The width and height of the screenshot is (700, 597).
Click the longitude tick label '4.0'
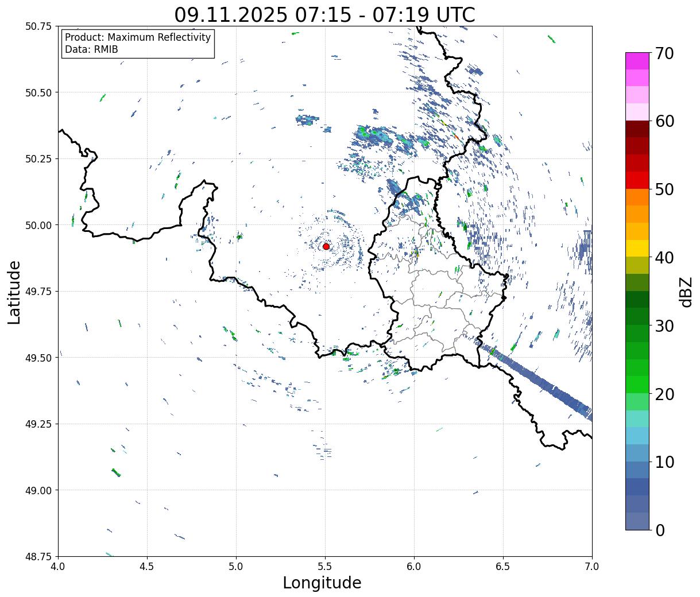coord(58,567)
